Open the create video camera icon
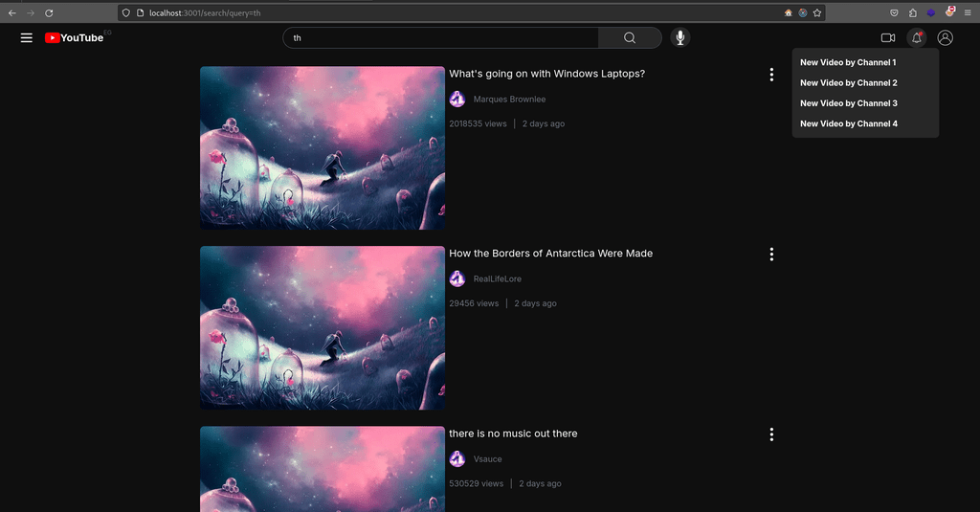The image size is (980, 512). (x=887, y=38)
